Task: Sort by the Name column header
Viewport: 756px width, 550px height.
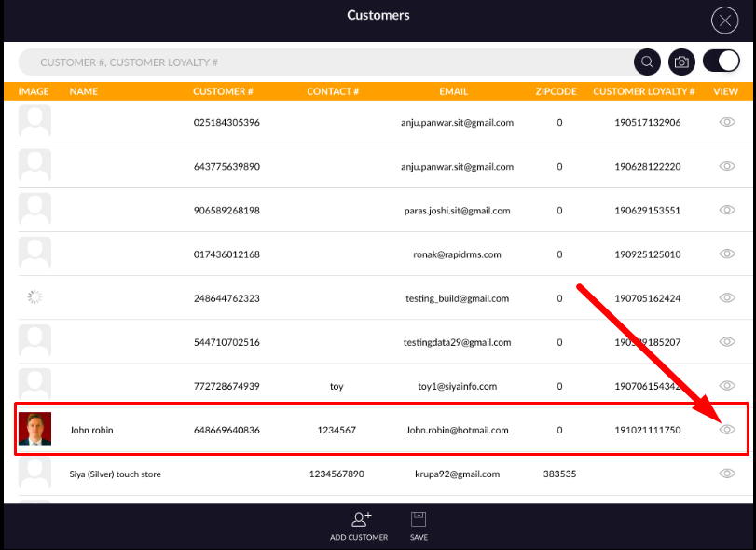Action: pos(84,92)
